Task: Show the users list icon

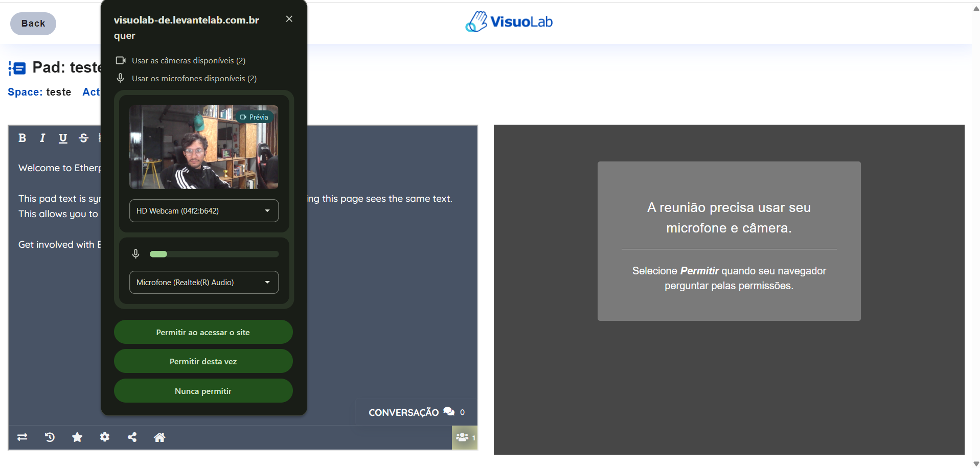Action: (465, 437)
